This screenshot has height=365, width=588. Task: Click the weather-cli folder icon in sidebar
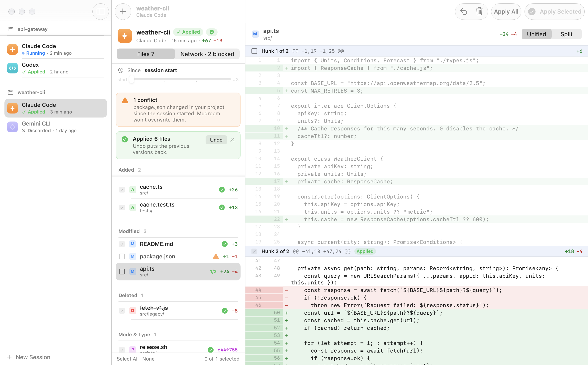point(10,92)
